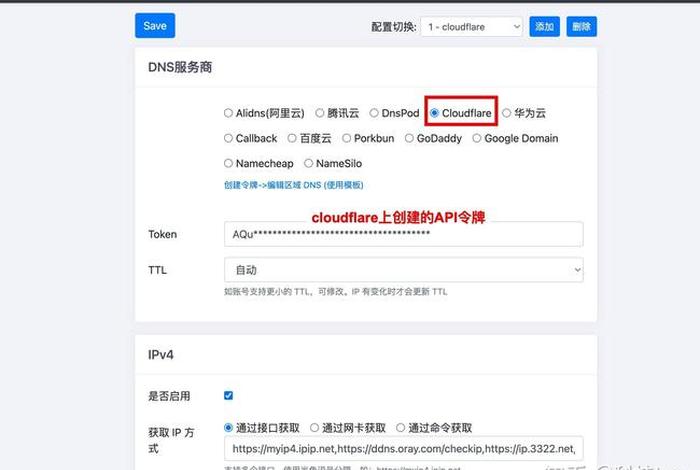Click the IPv4 lookup URL input field
Screen dimensions: 700x470
[404, 449]
